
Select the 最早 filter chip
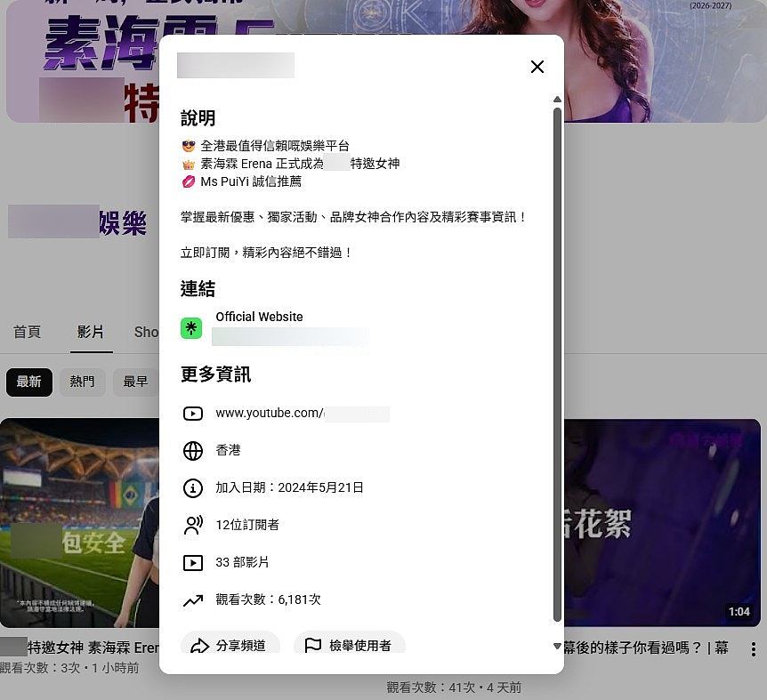click(135, 382)
